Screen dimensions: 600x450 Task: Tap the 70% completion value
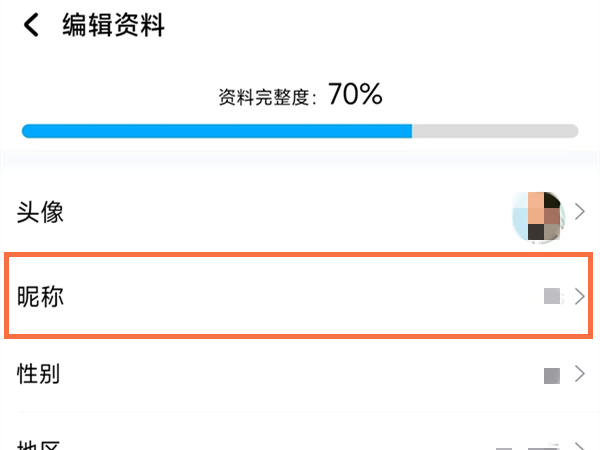(355, 96)
